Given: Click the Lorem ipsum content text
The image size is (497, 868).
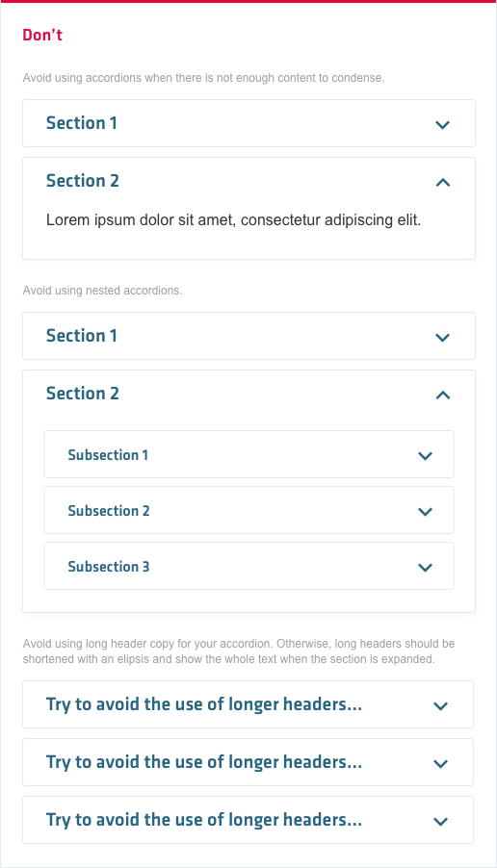Looking at the screenshot, I should 233,220.
